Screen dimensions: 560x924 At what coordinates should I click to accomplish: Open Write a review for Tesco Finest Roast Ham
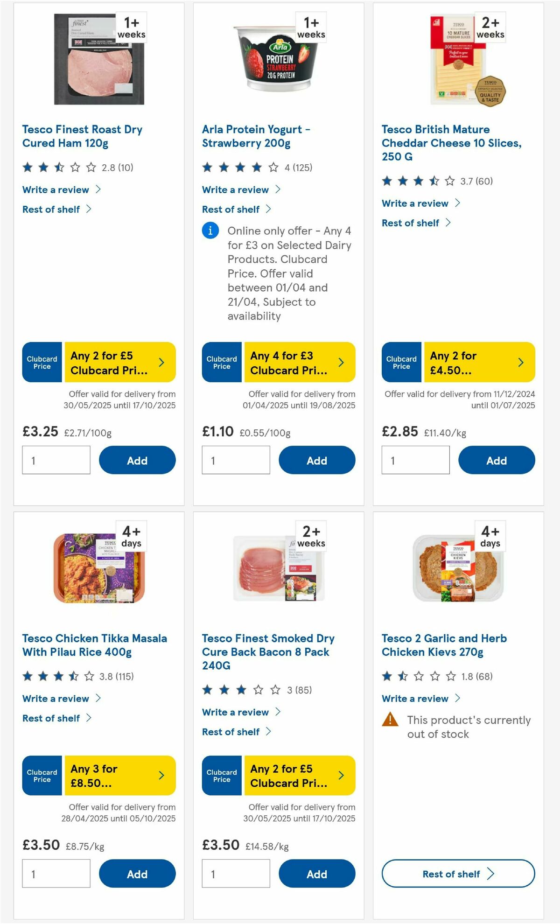[55, 189]
